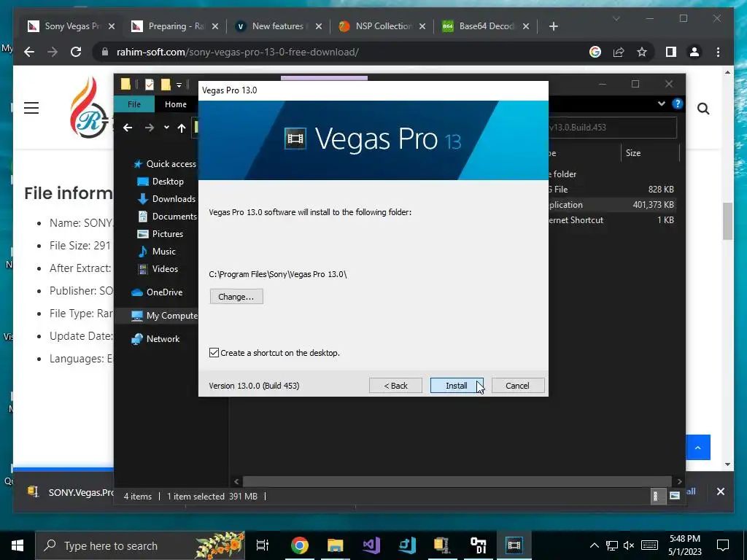This screenshot has height=560, width=747.
Task: Bookmark this page with star icon
Action: point(642,52)
